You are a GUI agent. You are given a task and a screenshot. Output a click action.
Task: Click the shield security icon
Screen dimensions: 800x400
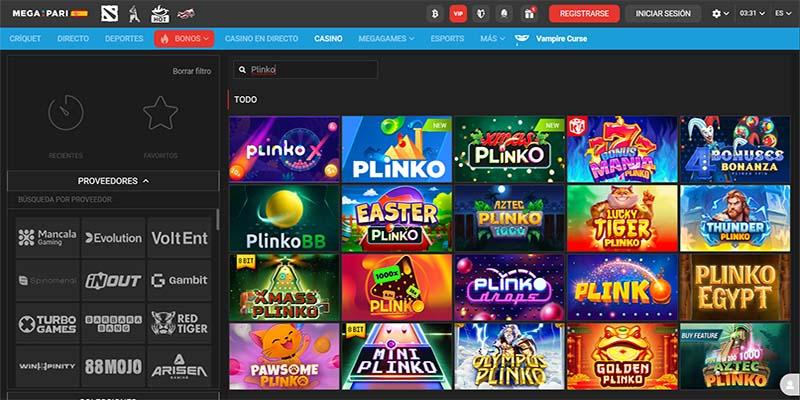(481, 14)
